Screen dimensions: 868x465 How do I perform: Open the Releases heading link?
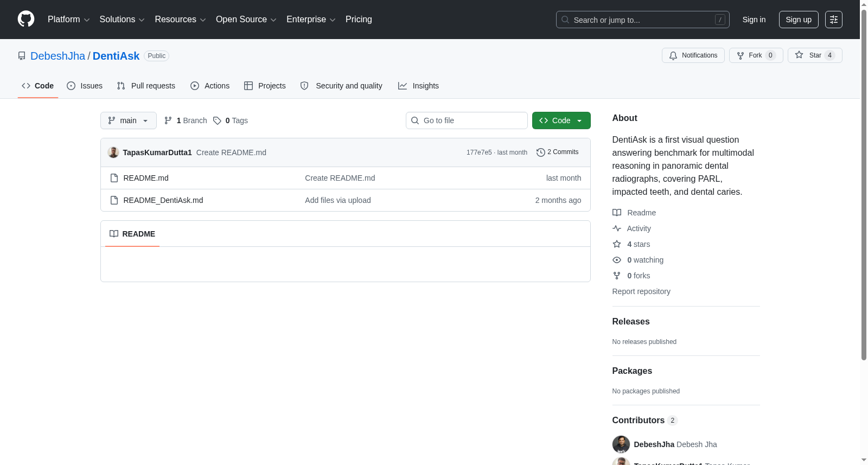coord(631,321)
